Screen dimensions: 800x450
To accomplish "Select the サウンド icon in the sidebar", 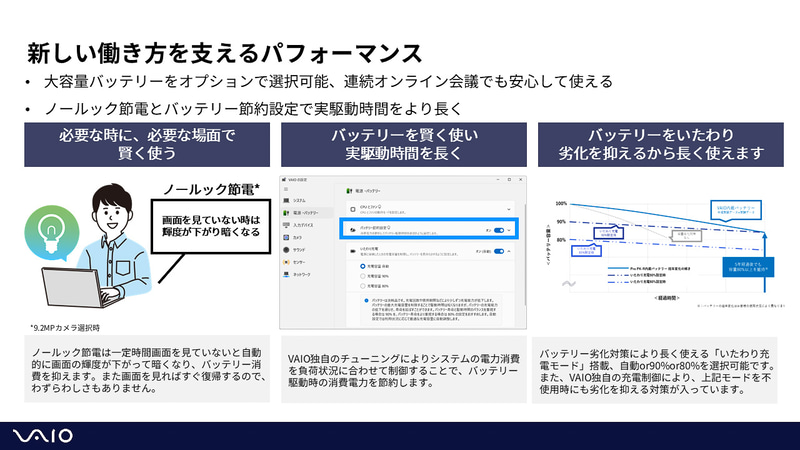I will coord(286,250).
